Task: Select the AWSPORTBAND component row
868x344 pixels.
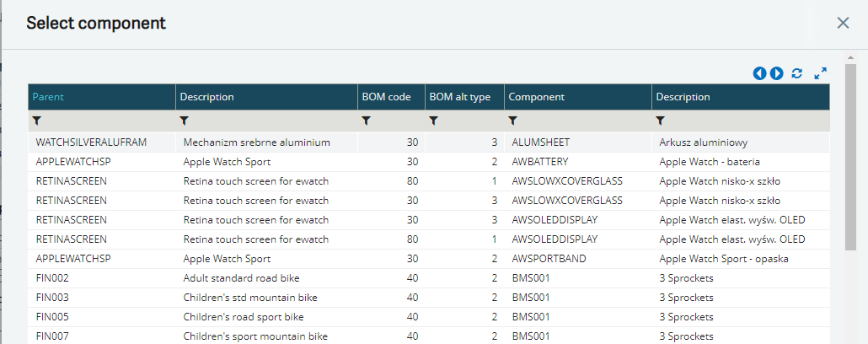Action: [548, 259]
